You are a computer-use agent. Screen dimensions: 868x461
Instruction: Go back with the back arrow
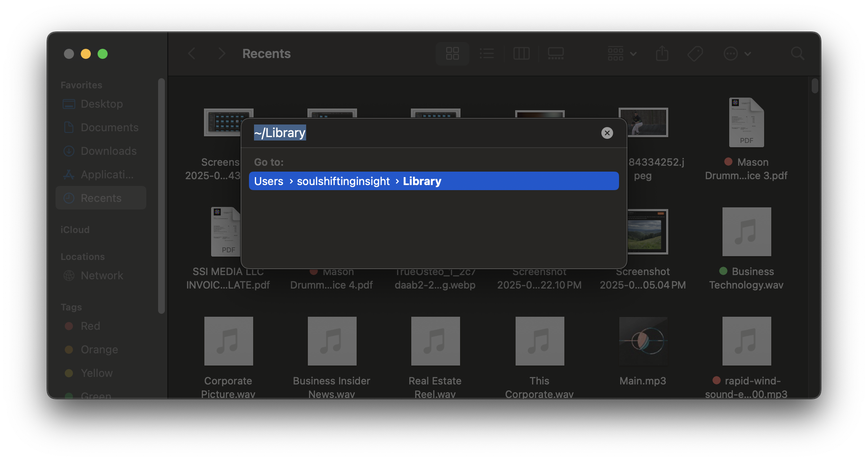tap(192, 54)
